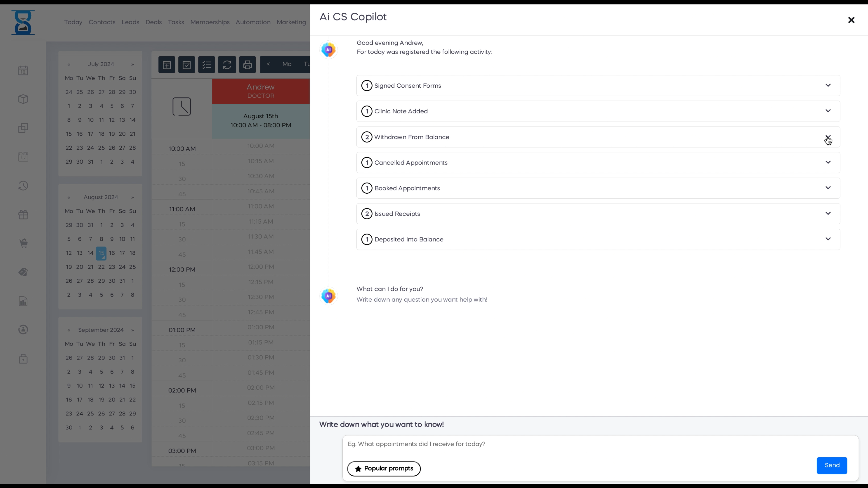This screenshot has height=488, width=868.
Task: Click the print icon in calendar toolbar
Action: click(247, 65)
